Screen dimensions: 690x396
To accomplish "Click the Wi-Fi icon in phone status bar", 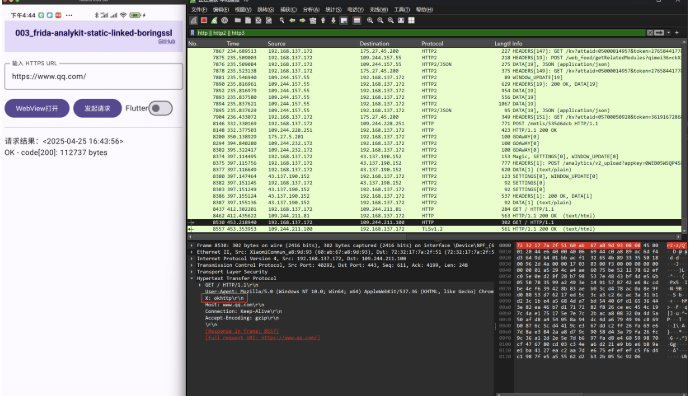I will click(123, 15).
